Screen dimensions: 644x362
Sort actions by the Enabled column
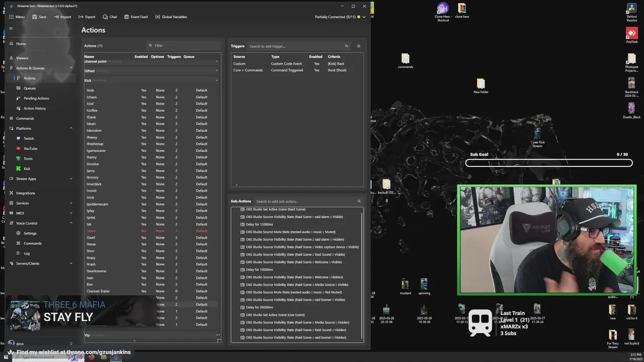pos(141,57)
